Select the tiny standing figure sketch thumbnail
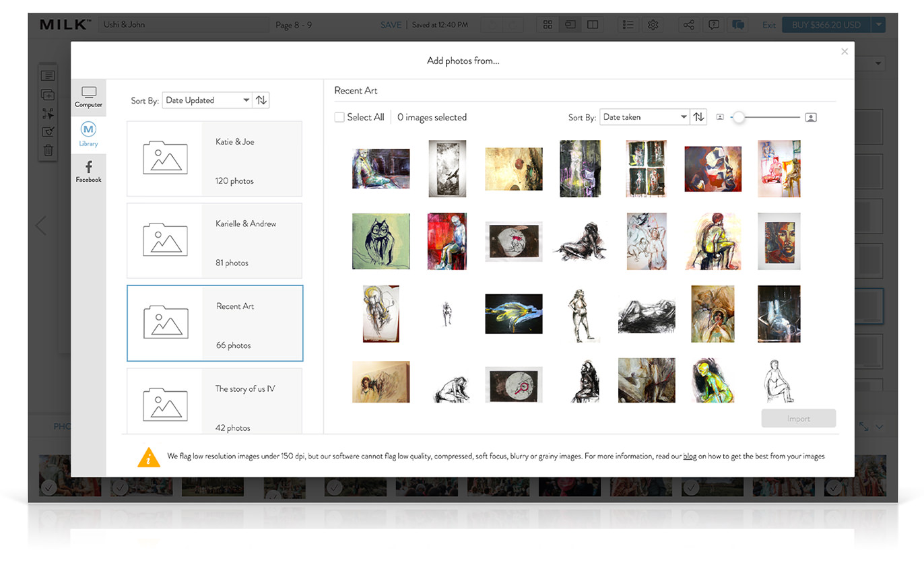924x579 pixels. pos(447,314)
